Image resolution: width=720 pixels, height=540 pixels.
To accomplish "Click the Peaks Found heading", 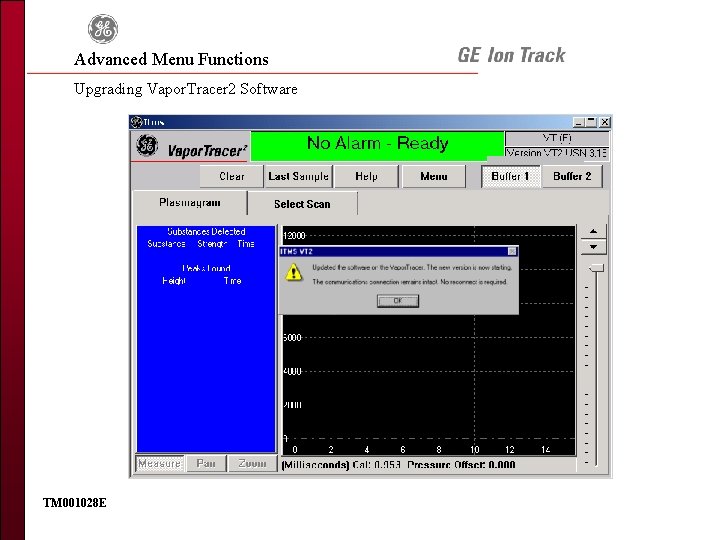I will click(206, 268).
